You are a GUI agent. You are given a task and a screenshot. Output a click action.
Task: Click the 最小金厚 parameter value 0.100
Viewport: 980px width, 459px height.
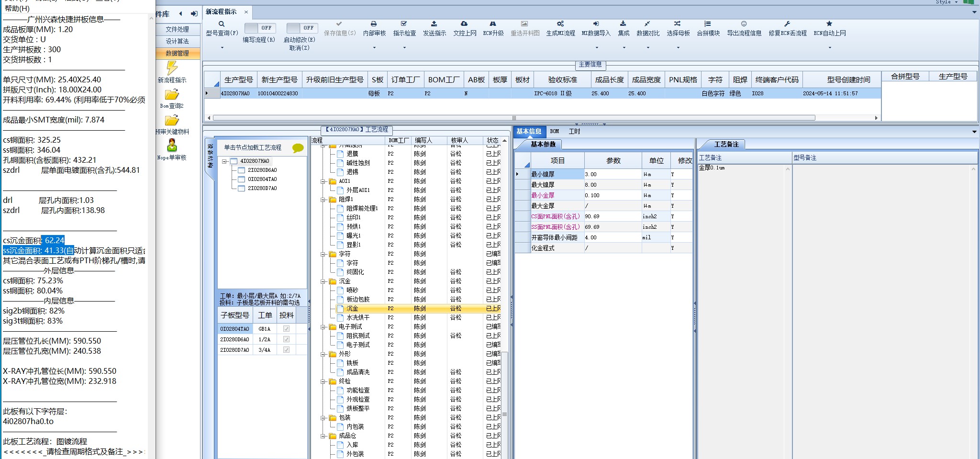612,195
